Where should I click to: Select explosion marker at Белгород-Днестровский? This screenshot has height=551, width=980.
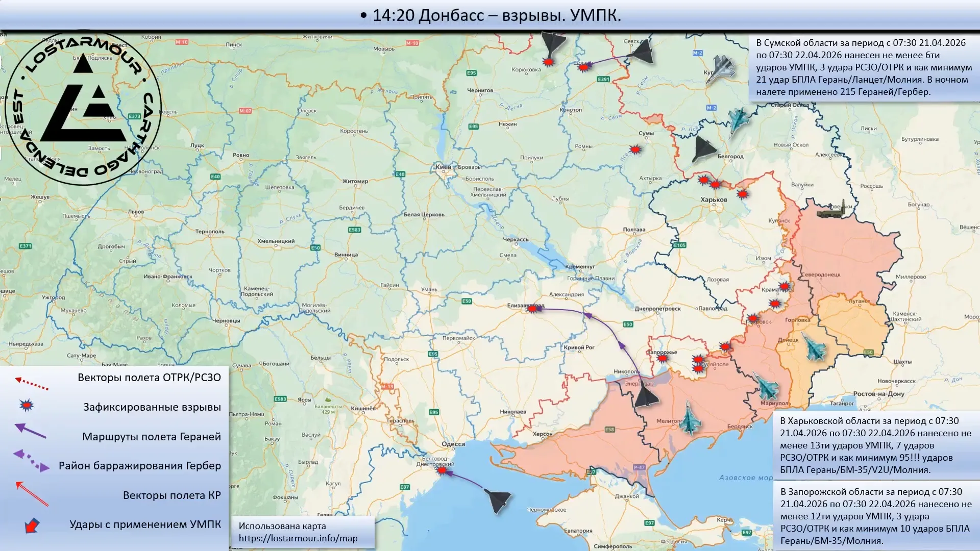[442, 471]
